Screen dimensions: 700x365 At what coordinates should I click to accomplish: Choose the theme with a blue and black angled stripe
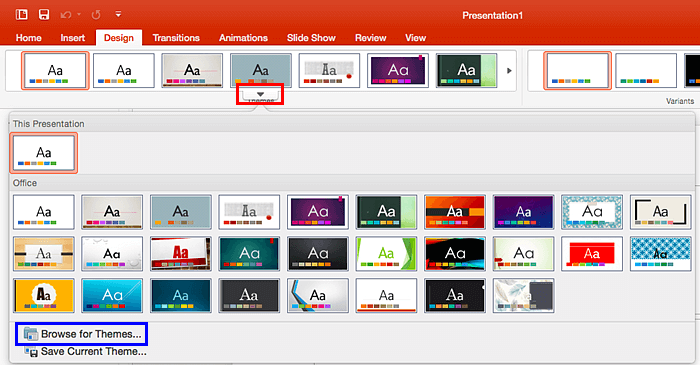click(x=318, y=295)
